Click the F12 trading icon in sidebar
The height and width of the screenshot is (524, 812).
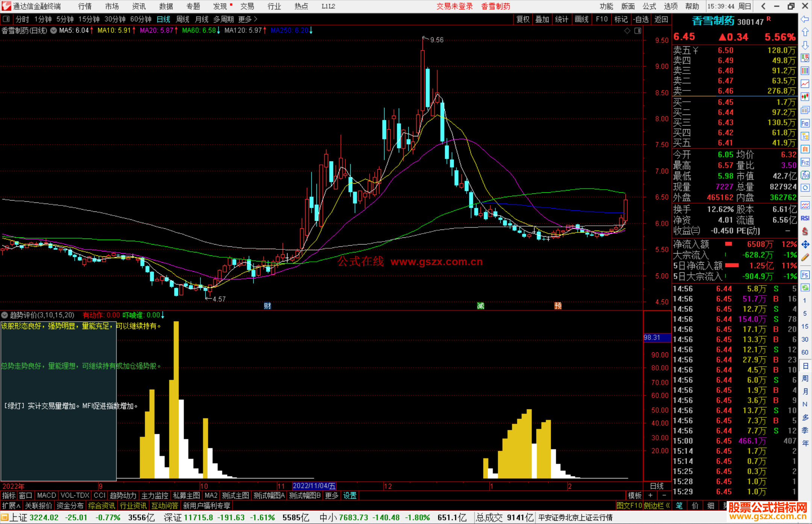tap(805, 162)
